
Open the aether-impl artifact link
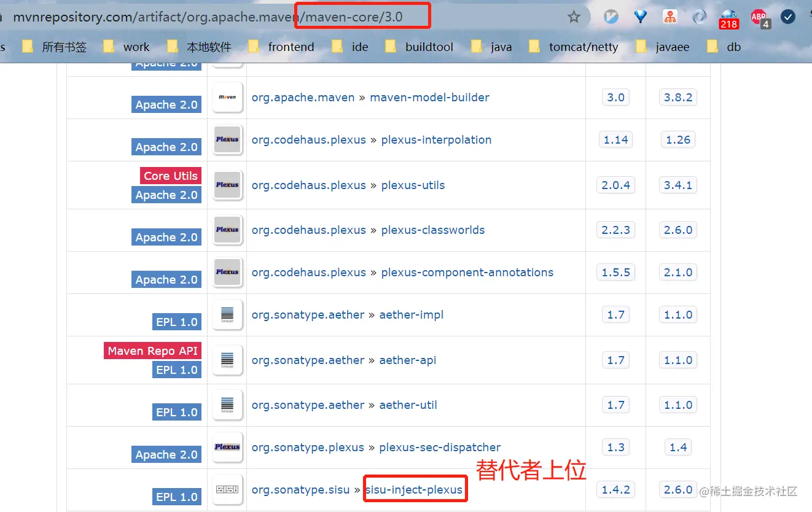(412, 314)
